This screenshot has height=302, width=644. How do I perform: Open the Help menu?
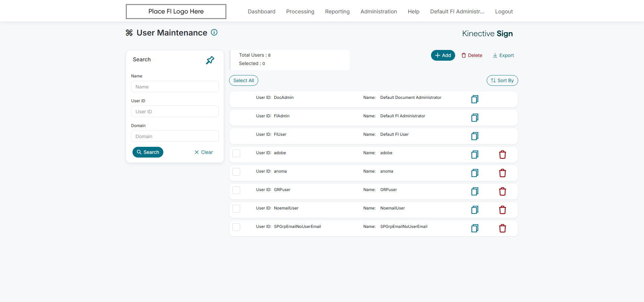[414, 11]
